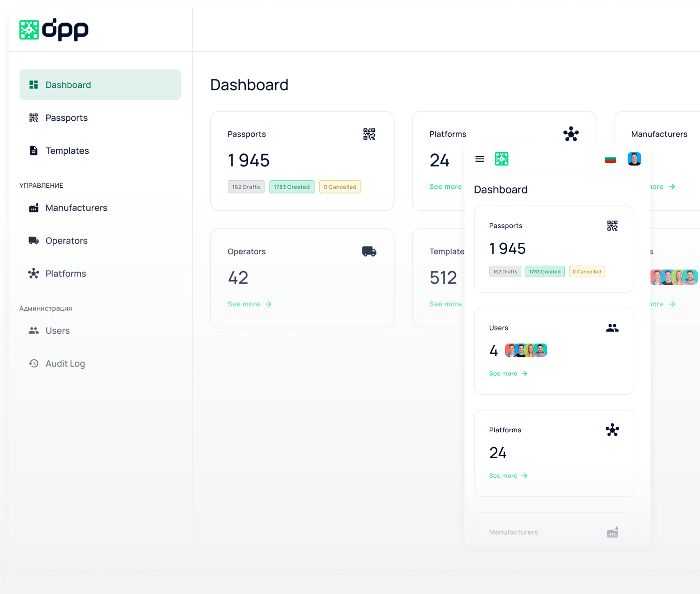Click the Dashboard heading in mobile view
Viewport: 700px width, 594px height.
click(x=501, y=190)
